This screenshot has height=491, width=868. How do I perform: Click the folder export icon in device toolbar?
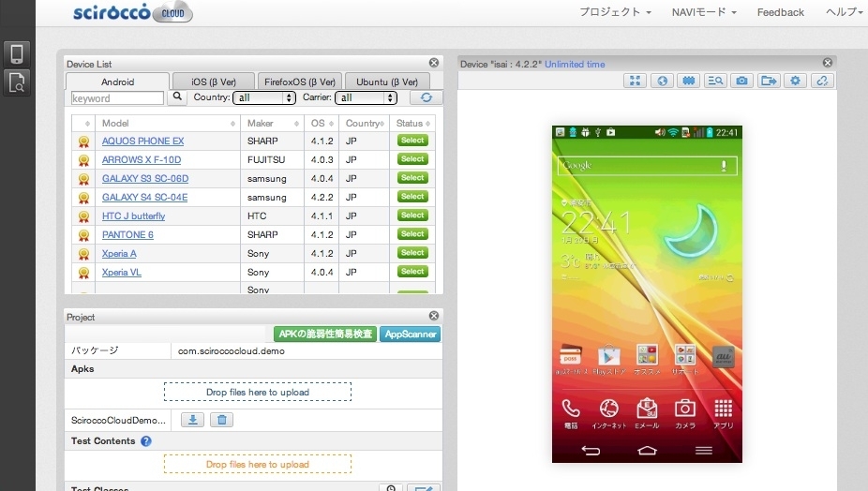[769, 81]
